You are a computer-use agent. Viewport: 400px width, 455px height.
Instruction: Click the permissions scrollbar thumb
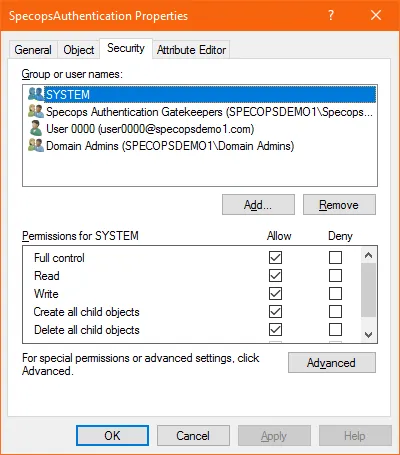coord(368,290)
